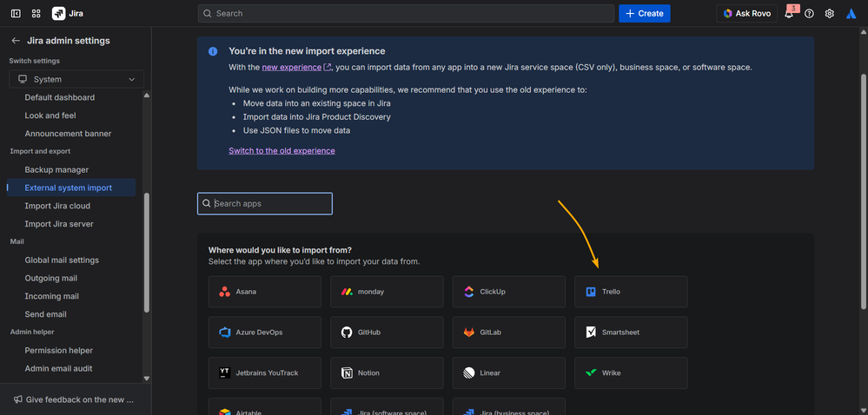
Task: Open Admin email audit
Action: pos(59,368)
